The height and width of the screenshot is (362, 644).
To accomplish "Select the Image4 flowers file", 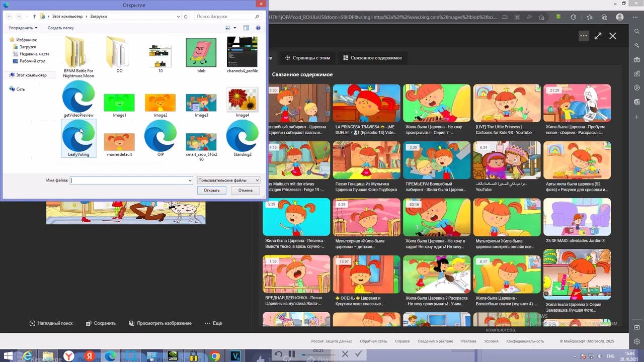I will 243,102.
